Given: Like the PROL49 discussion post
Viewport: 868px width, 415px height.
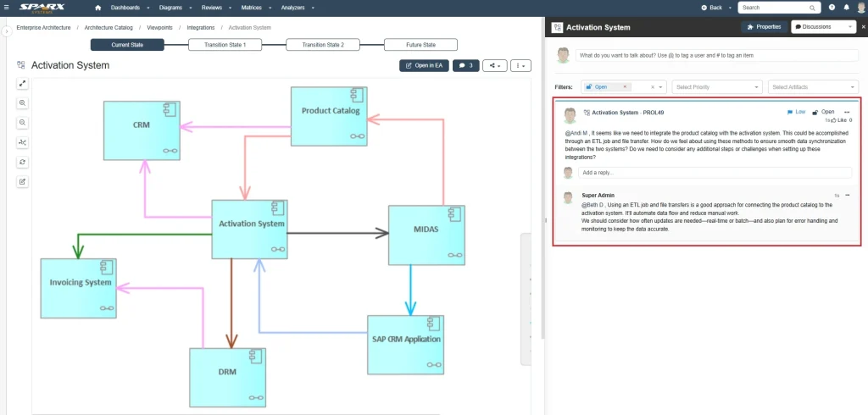Looking at the screenshot, I should point(840,120).
